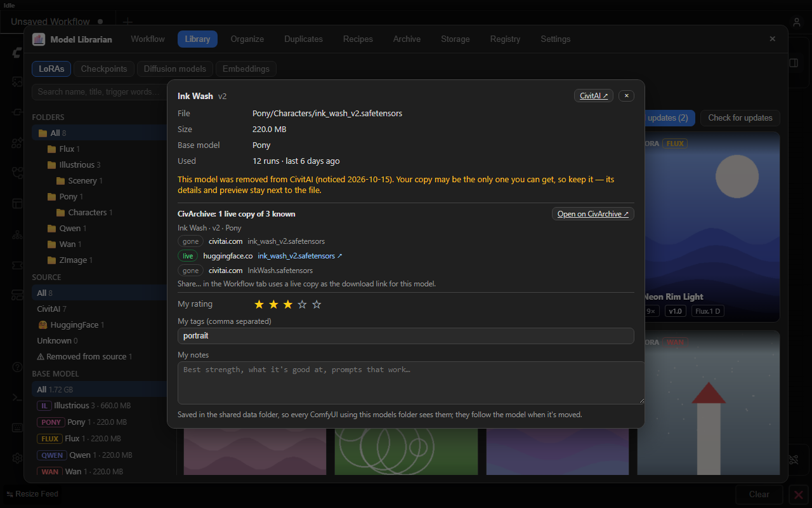Select the ZImage folder
This screenshot has width=812, height=508.
point(100,260)
